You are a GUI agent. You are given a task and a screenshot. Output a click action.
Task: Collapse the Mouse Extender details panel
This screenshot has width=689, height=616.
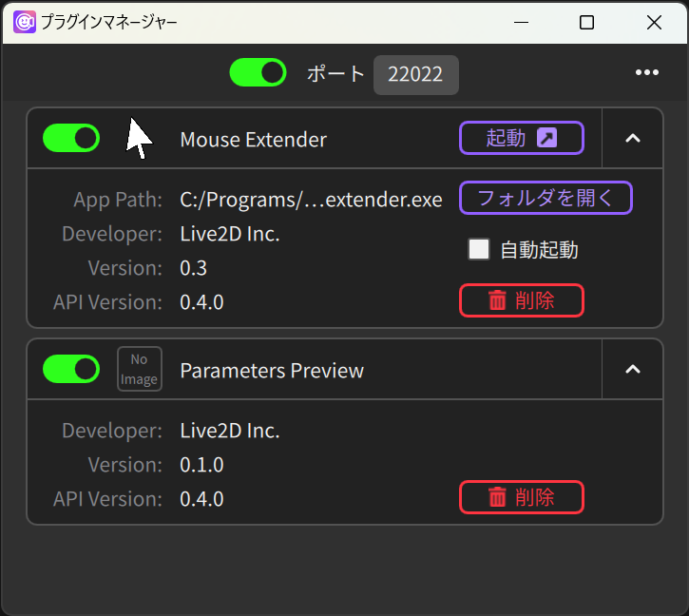(632, 139)
